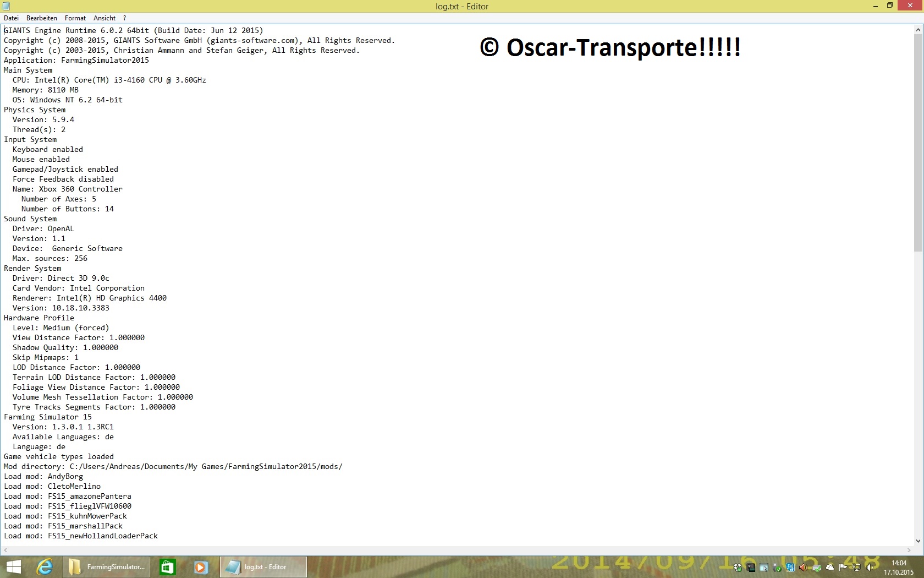Click the line 'Load mod: FS15_flieglVFW10600'
Screen dimensions: 924x578
(68, 506)
